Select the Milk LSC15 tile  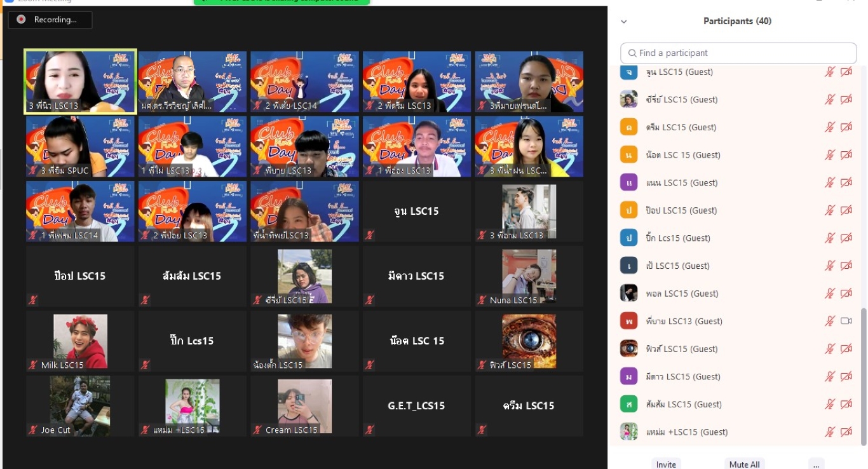tap(80, 341)
